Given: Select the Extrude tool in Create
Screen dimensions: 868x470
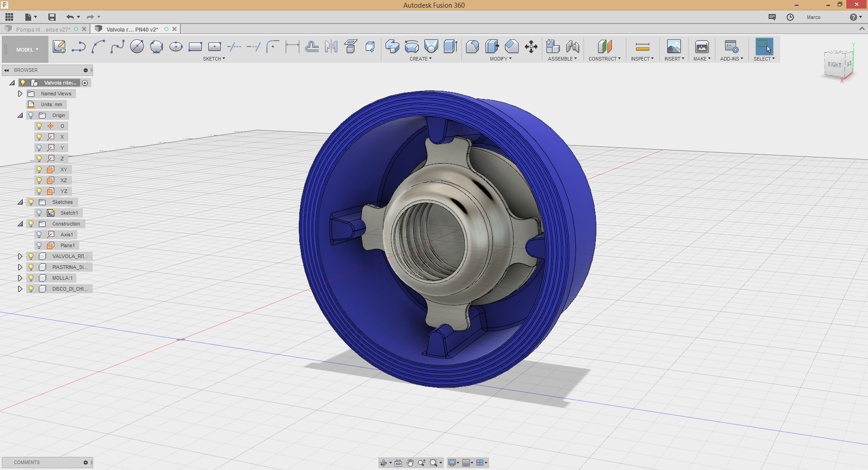Looking at the screenshot, I should click(x=392, y=47).
